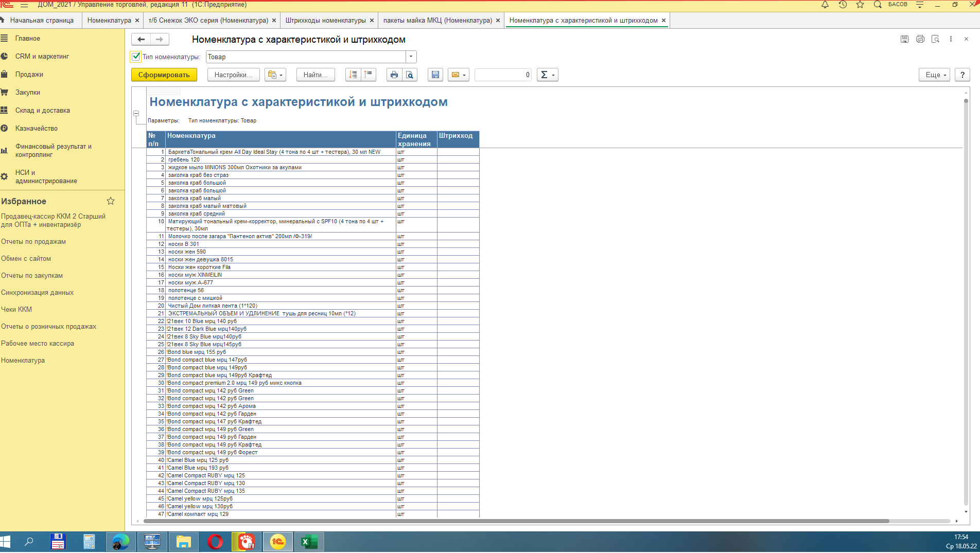Open Закупки section
The height and width of the screenshot is (553, 980).
[x=27, y=93]
